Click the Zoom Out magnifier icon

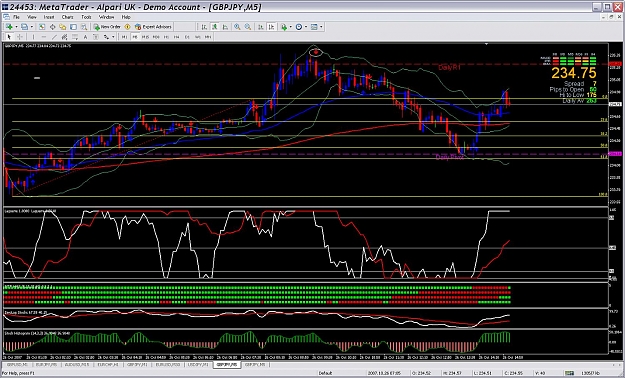pyautogui.click(x=248, y=27)
